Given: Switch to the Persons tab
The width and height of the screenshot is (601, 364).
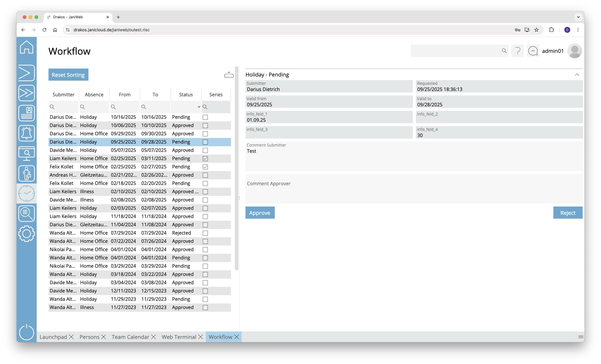Looking at the screenshot, I should point(89,337).
